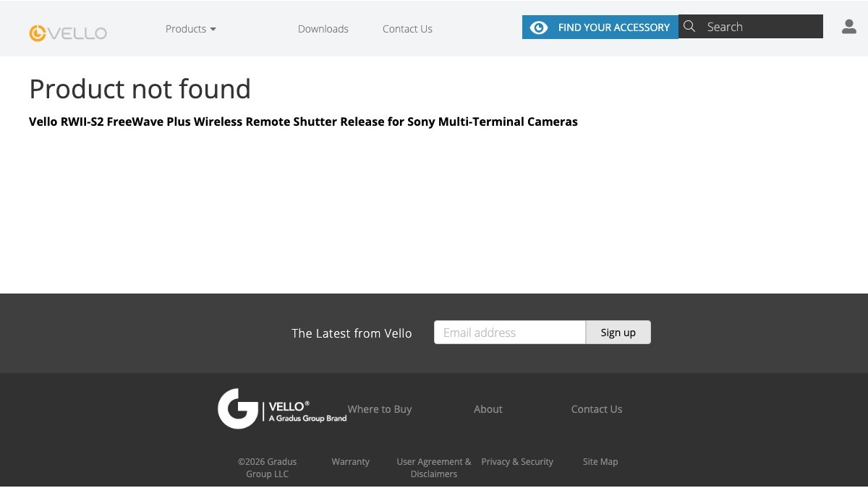Open the Warranty footer link
This screenshot has width=868, height=488.
(x=351, y=462)
